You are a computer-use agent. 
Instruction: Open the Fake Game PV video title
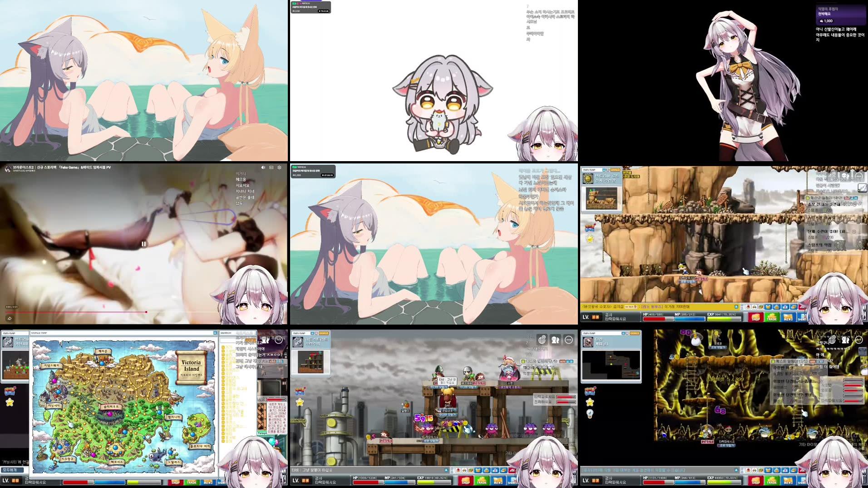point(62,167)
